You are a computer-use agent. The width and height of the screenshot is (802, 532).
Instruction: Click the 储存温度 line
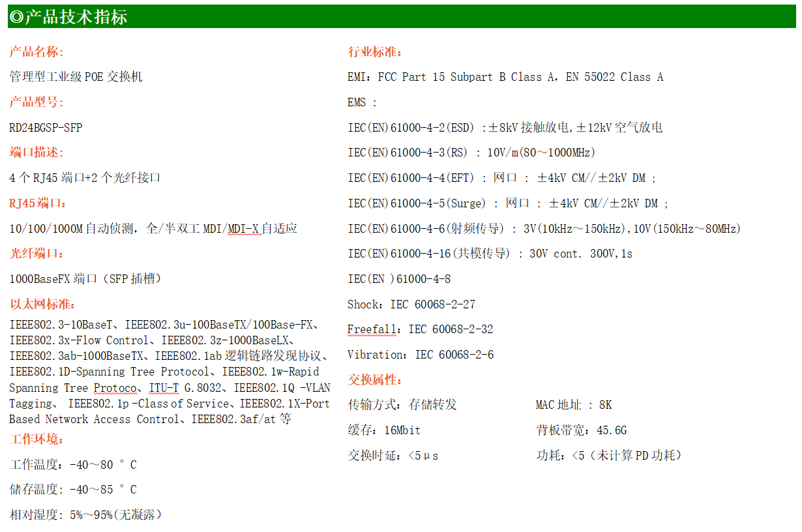pyautogui.click(x=73, y=490)
